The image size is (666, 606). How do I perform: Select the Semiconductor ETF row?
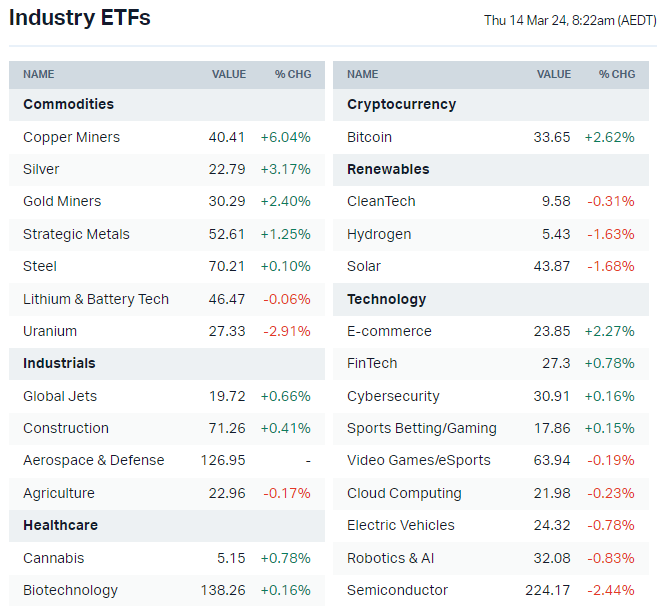[397, 590]
